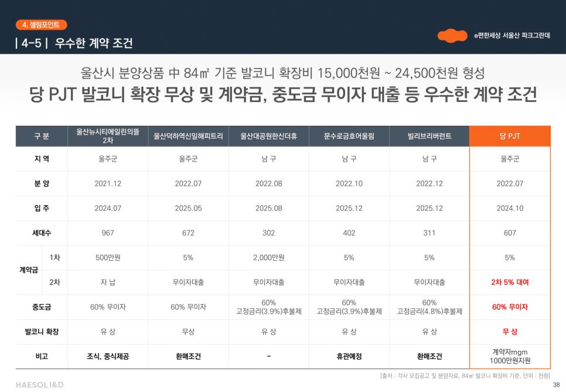Select the '402' 세대수 cell
This screenshot has height=392, width=566.
coord(349,233)
